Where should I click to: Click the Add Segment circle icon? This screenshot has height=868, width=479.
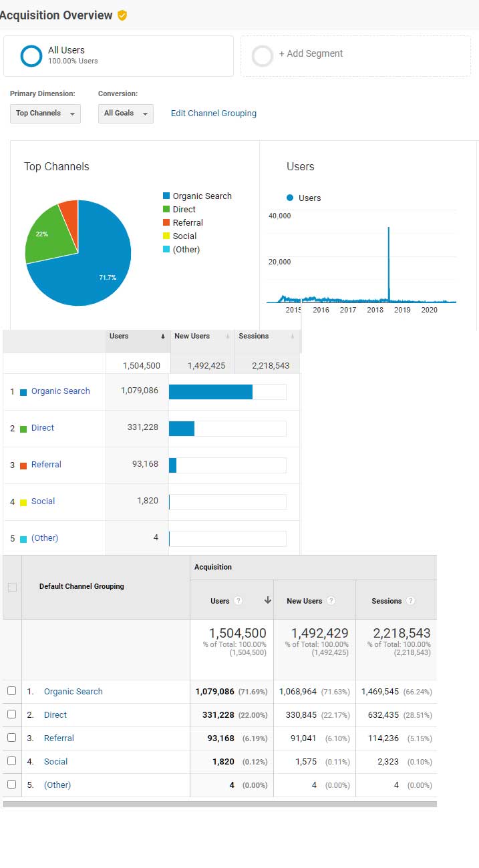263,56
